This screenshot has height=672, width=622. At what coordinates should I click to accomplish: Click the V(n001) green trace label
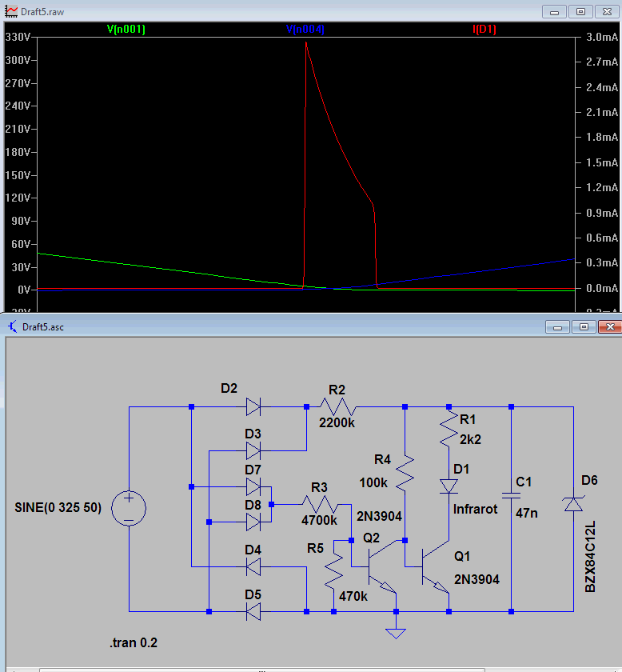coord(126,29)
